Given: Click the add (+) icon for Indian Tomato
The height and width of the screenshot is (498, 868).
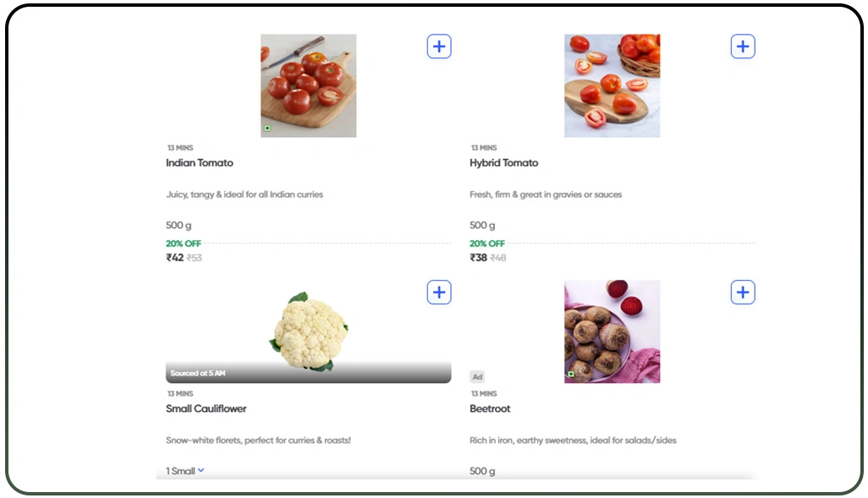Looking at the screenshot, I should [439, 47].
